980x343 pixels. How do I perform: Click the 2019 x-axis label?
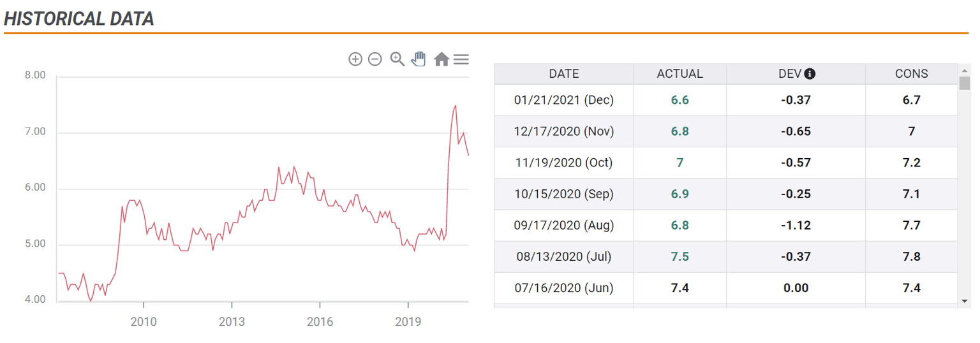click(x=408, y=322)
